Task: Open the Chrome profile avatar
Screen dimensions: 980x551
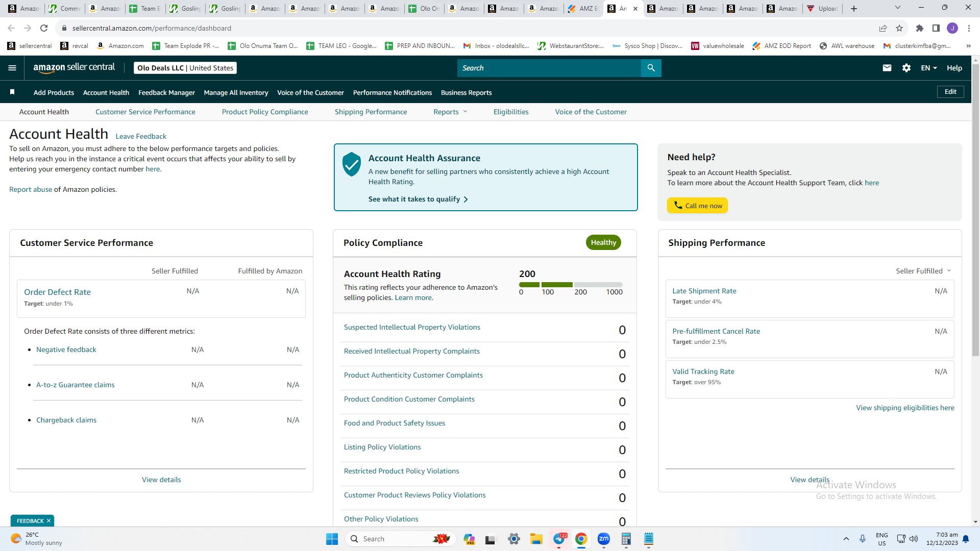Action: (952, 28)
